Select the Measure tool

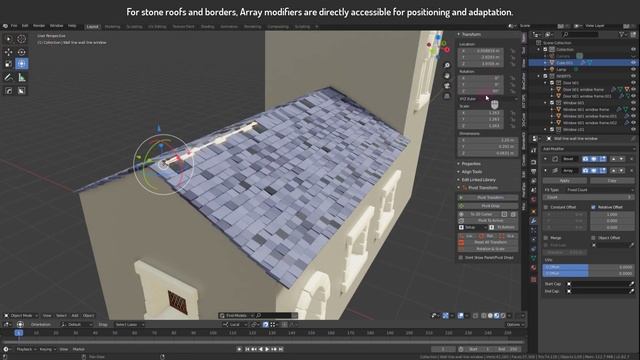point(22,78)
